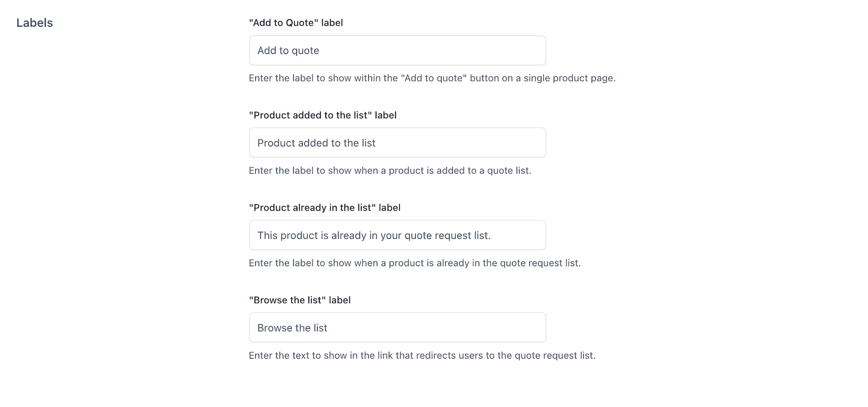Viewport: 868px width, 407px height.
Task: Click the "Browse the list" label title
Action: coord(300,300)
